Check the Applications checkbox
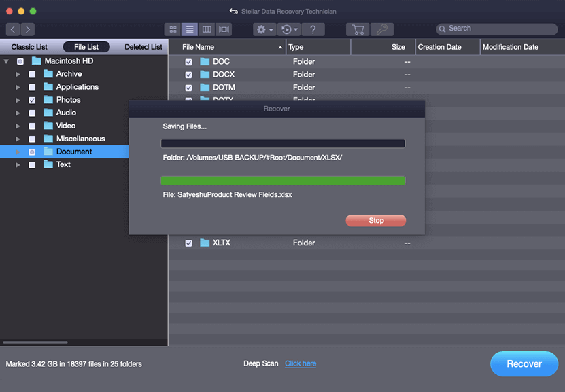565x392 pixels. pos(32,87)
